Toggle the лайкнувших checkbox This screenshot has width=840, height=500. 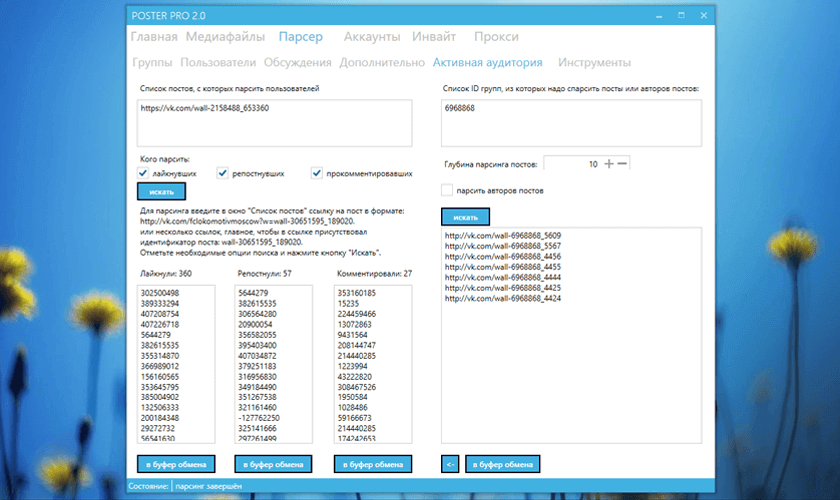(x=142, y=173)
